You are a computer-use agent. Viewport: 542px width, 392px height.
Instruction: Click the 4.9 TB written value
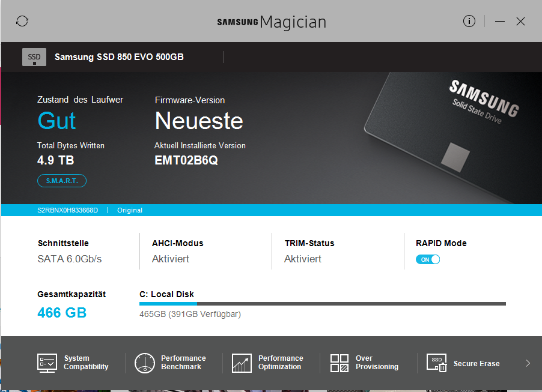(56, 160)
